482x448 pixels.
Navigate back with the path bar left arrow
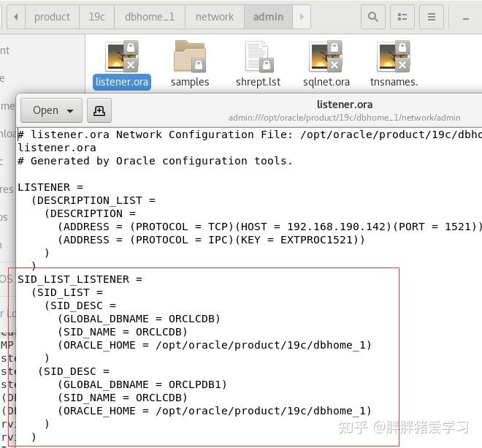tap(16, 17)
